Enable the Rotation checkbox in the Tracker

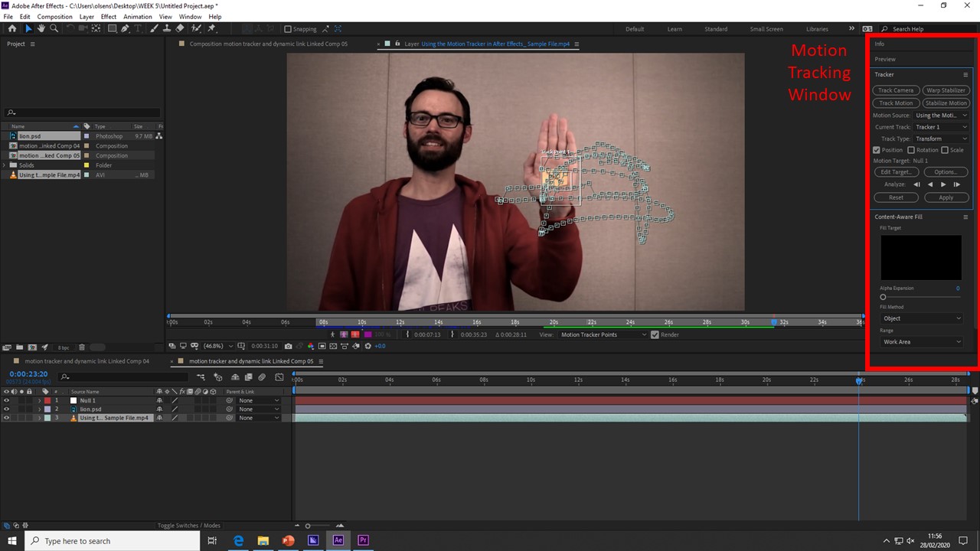911,150
